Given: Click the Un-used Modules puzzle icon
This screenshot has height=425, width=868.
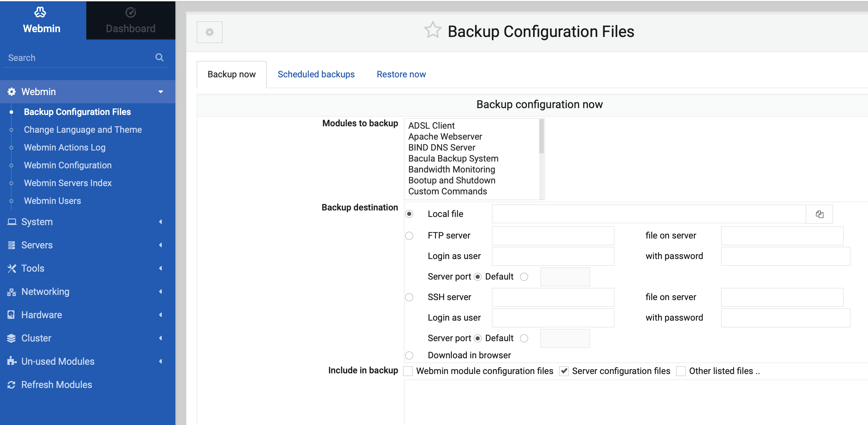Looking at the screenshot, I should (x=12, y=361).
